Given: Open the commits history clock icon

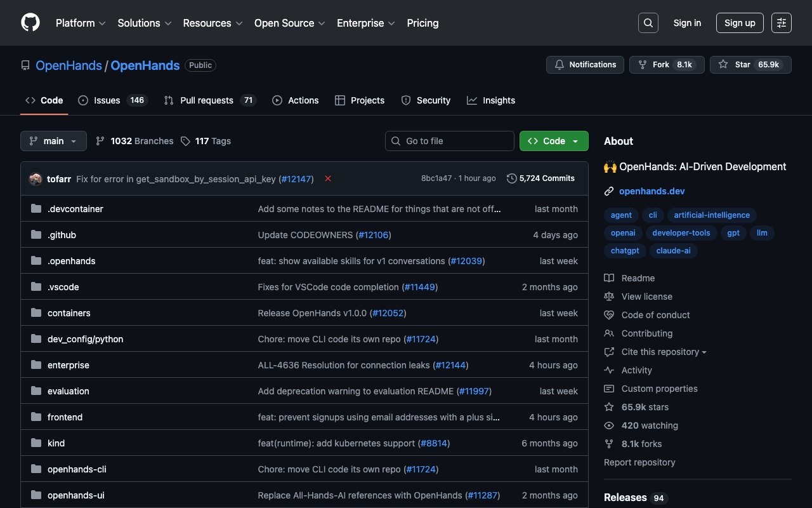Looking at the screenshot, I should coord(511,178).
